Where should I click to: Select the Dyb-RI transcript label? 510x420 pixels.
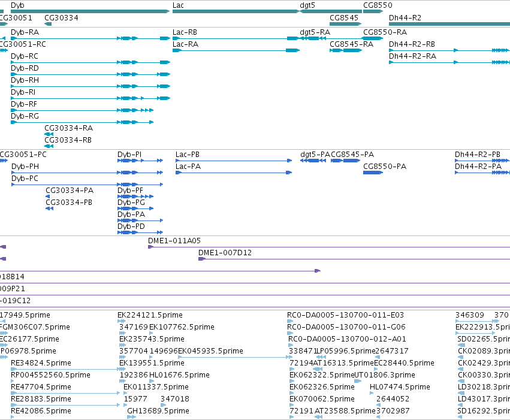click(x=23, y=92)
